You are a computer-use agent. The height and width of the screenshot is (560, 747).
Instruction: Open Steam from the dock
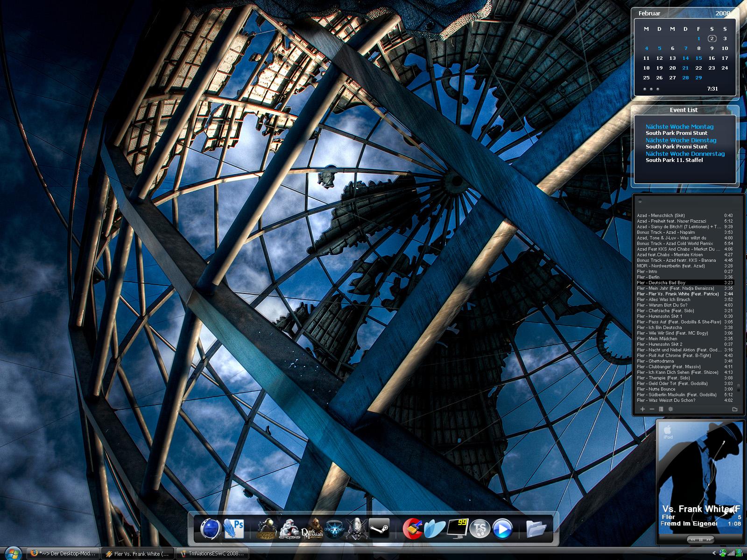(379, 529)
